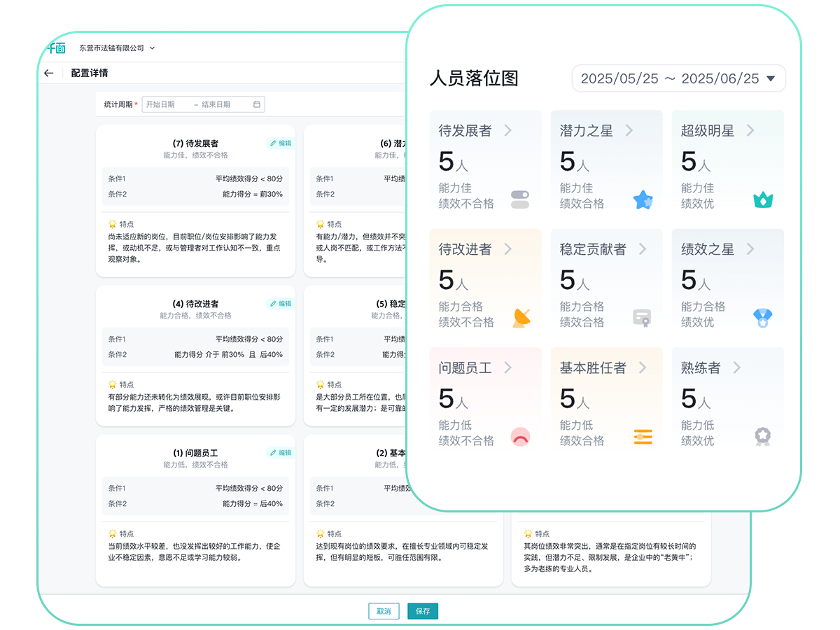840x630 pixels.
Task: Click the sad face icon in 问题员工 card
Action: point(520,437)
